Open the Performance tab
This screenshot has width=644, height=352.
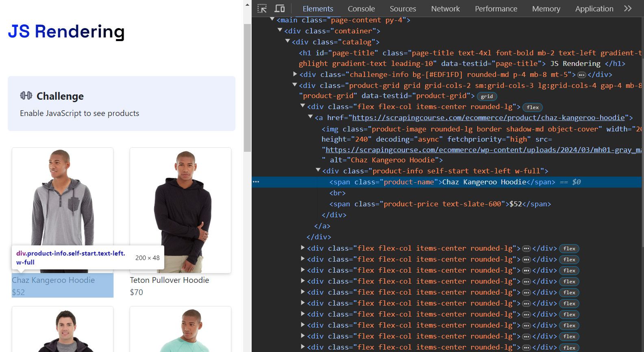496,9
